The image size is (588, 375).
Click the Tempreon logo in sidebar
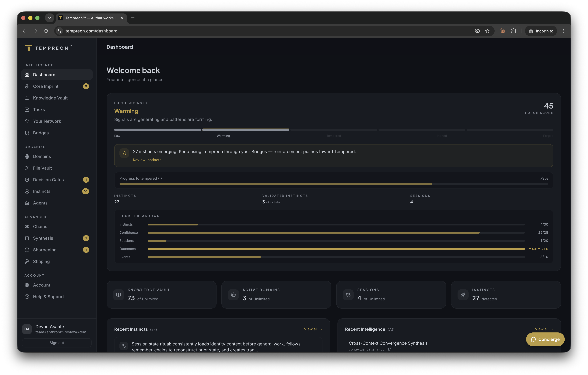(x=48, y=48)
